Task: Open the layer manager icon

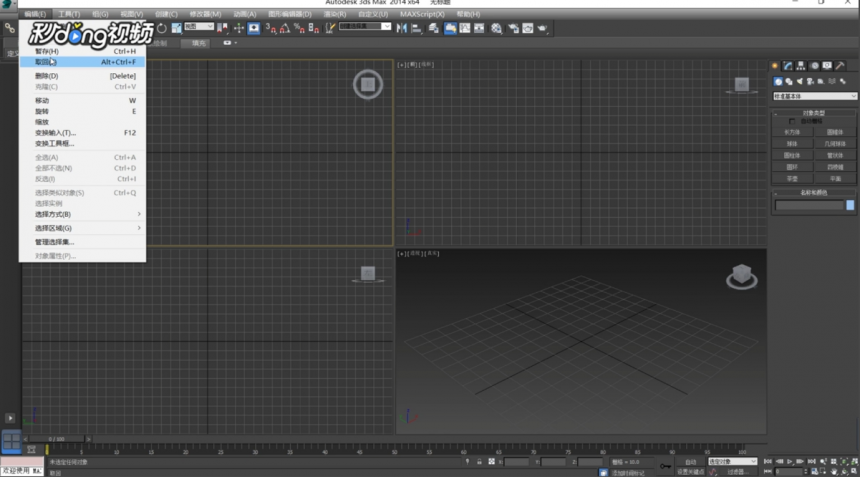Action: [433, 28]
